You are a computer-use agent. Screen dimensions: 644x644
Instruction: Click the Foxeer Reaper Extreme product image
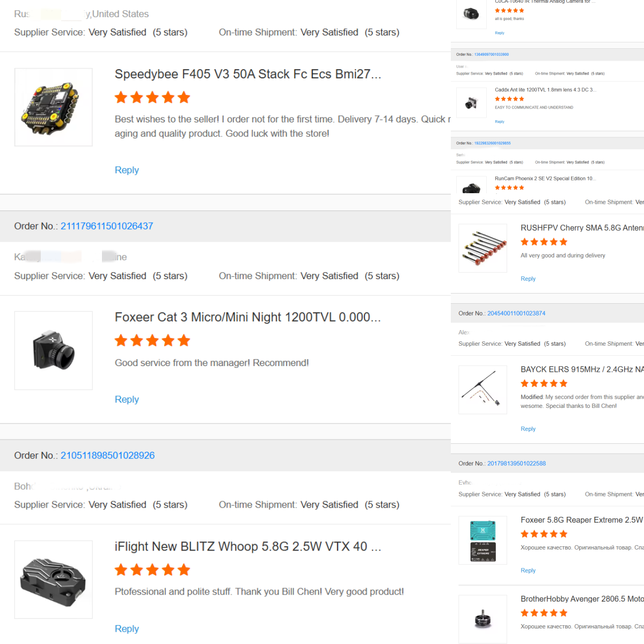(482, 540)
